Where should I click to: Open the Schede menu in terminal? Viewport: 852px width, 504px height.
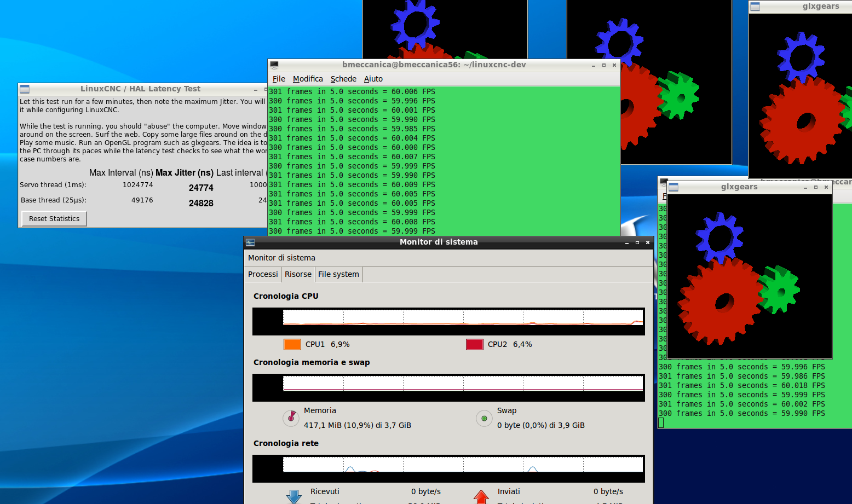[343, 79]
